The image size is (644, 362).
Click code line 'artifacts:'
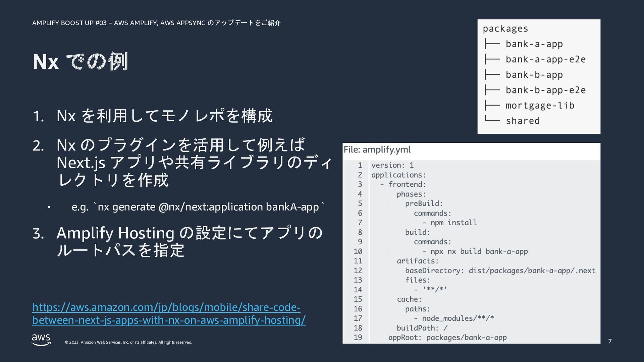[418, 261]
